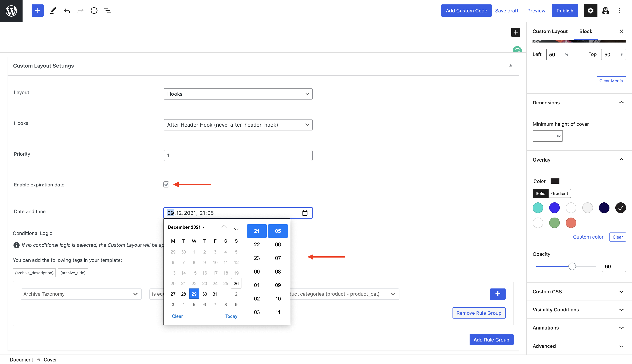Viewport: 632px width, 364px height.
Task: Click the Add Rule Group button
Action: point(491,340)
